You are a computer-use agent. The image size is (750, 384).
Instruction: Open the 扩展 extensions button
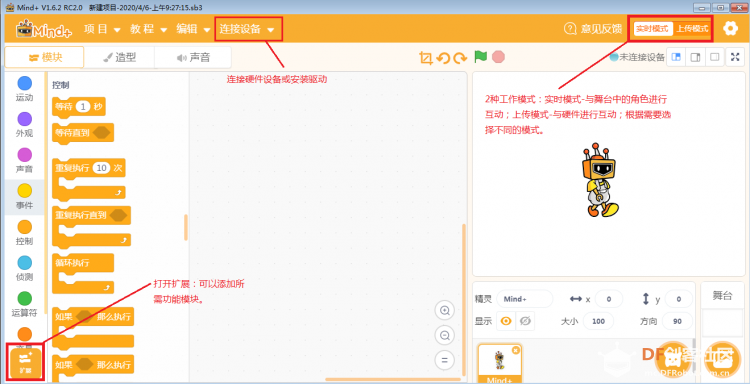pyautogui.click(x=25, y=362)
